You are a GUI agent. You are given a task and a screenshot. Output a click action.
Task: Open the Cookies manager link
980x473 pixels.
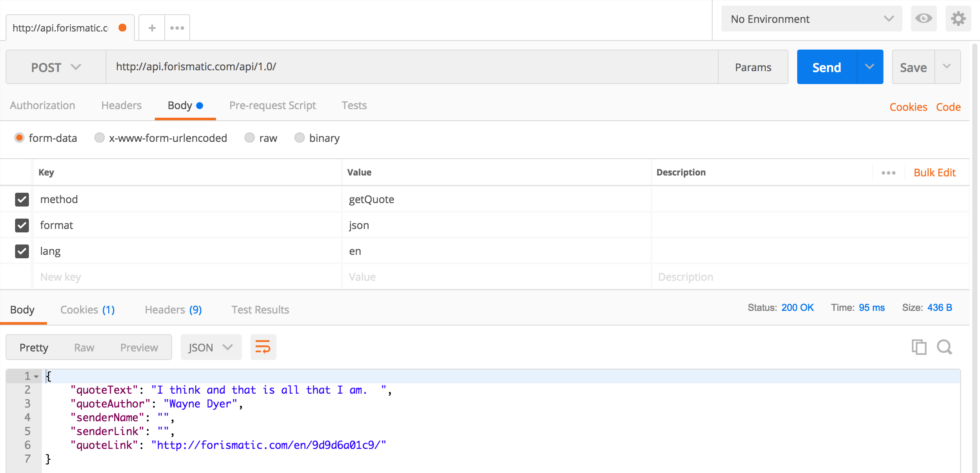coord(908,107)
